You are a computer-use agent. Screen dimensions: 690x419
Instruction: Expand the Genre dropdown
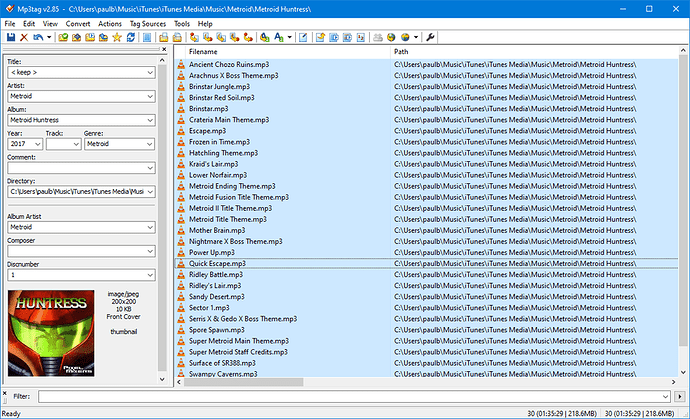[150, 143]
